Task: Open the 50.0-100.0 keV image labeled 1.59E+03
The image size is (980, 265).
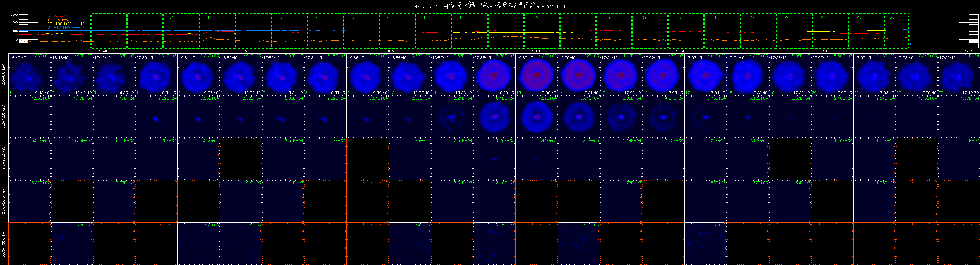Action: click(x=410, y=243)
